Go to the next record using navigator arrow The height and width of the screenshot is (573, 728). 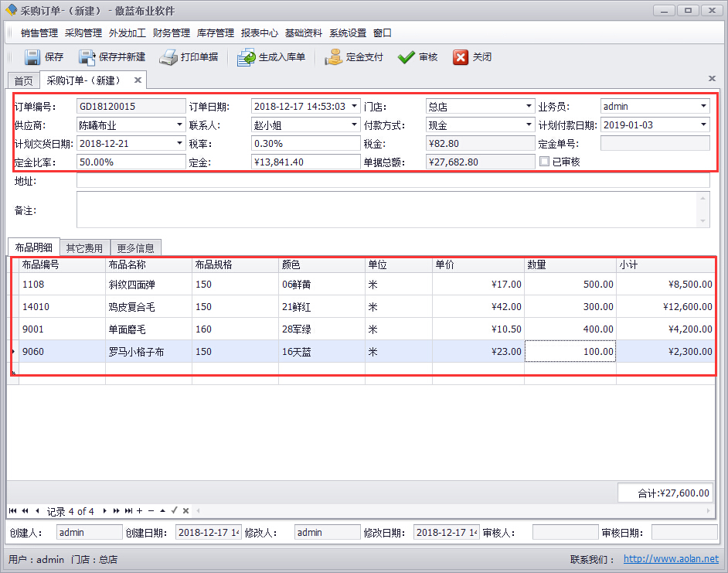106,511
